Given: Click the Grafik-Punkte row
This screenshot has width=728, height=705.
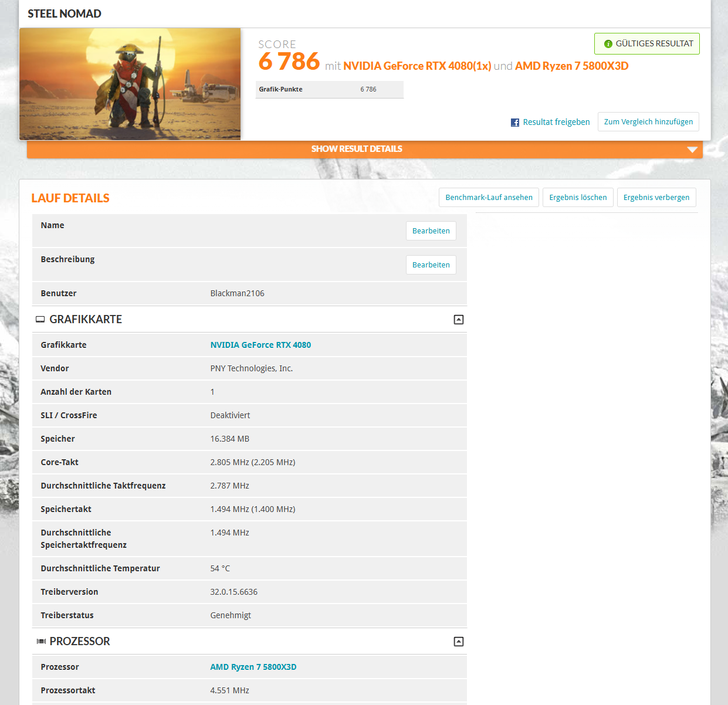Looking at the screenshot, I should click(x=330, y=90).
